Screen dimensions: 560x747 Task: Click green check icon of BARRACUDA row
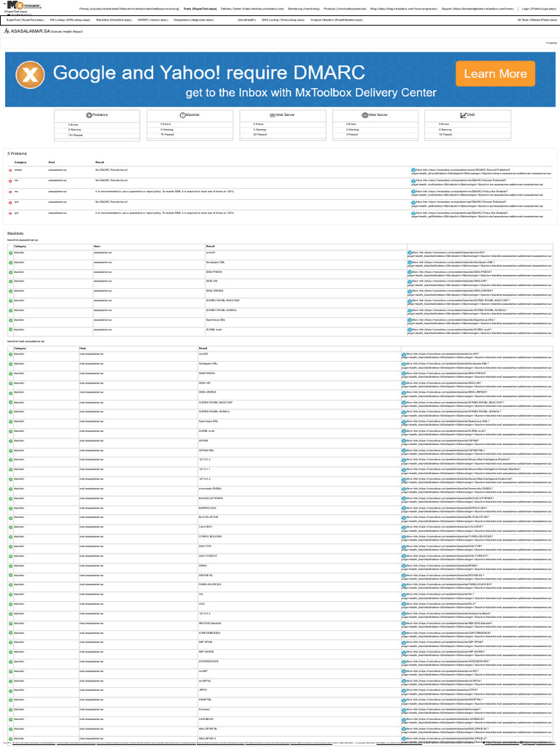10,508
